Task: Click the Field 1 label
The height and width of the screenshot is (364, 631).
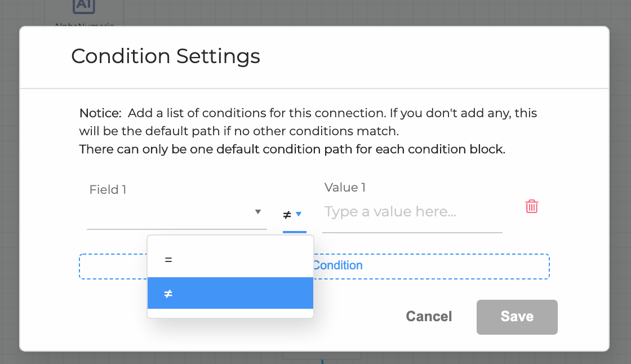Action: pyautogui.click(x=107, y=190)
